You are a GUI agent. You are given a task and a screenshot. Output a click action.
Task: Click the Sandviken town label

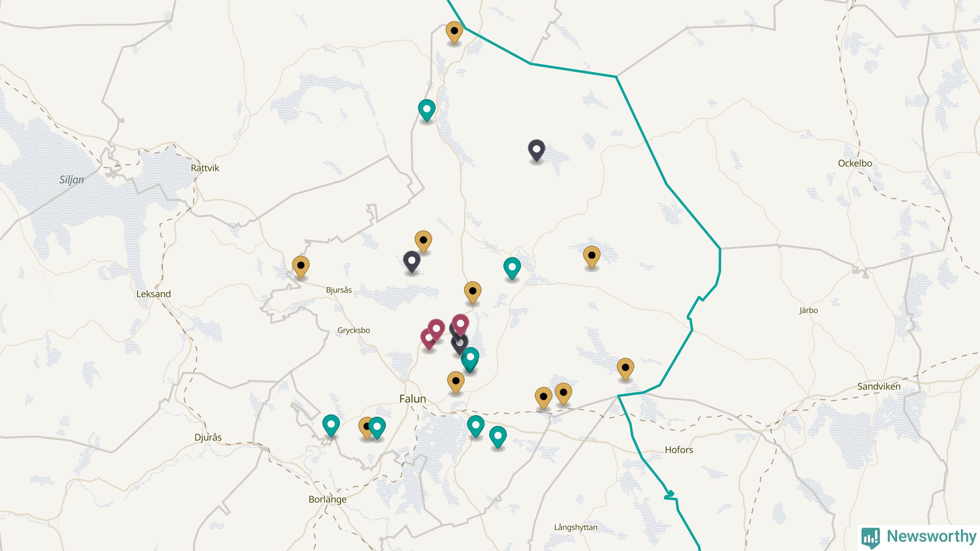click(x=879, y=386)
